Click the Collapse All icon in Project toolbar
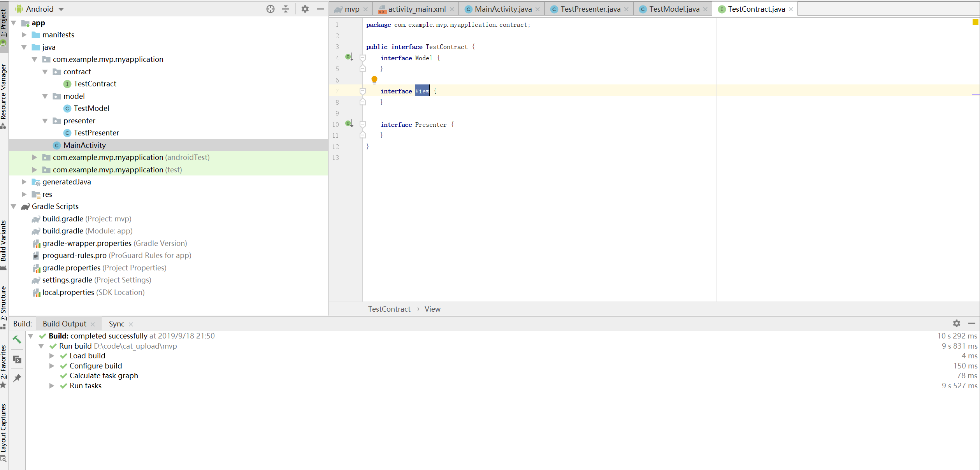Screen dimensions: 980x470 point(286,9)
